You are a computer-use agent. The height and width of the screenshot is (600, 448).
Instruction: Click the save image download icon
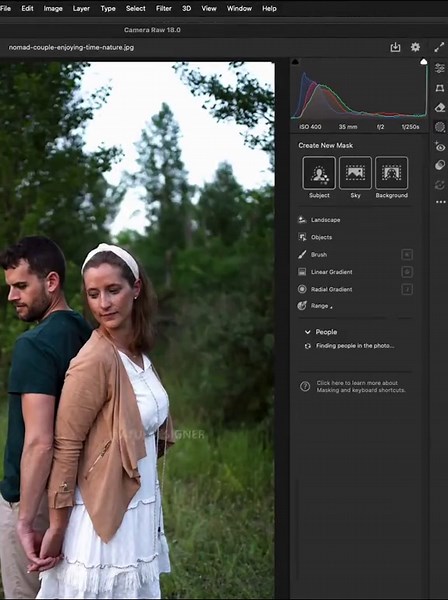(395, 47)
